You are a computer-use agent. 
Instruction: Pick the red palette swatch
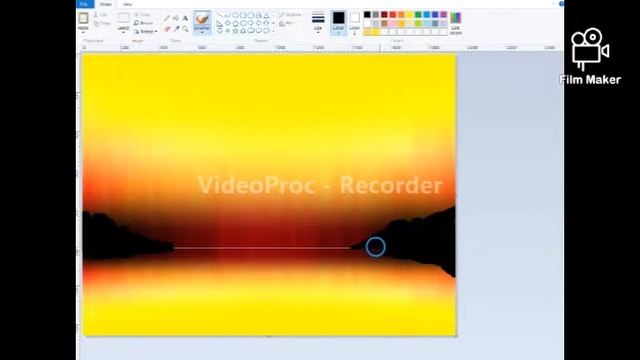tap(393, 15)
